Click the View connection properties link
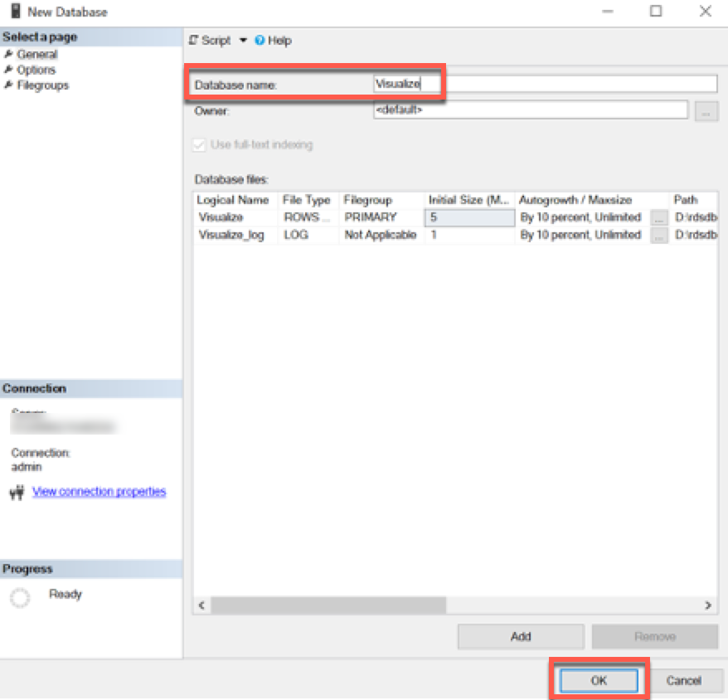Image resolution: width=728 pixels, height=700 pixels. point(99,492)
